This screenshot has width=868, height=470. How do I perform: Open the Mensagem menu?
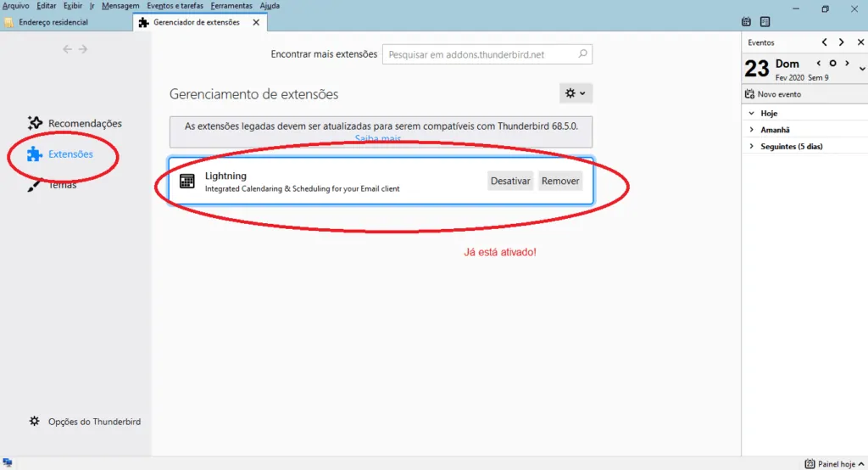pos(120,6)
